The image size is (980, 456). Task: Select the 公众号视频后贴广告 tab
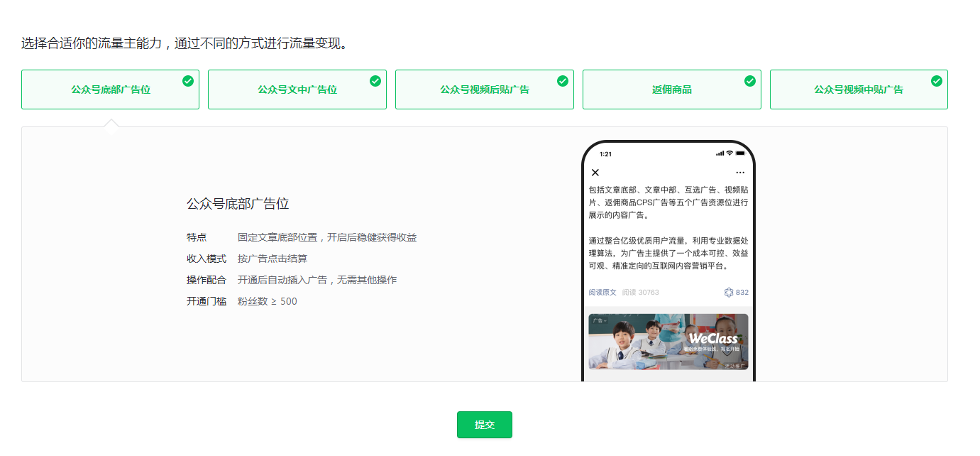[484, 89]
